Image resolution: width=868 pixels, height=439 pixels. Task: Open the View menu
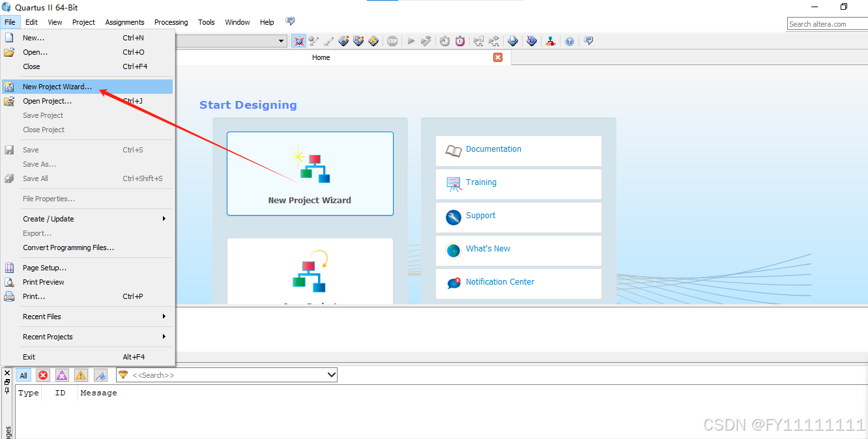click(55, 22)
